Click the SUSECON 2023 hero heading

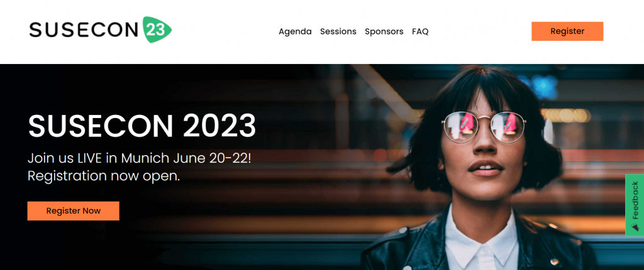(x=142, y=125)
